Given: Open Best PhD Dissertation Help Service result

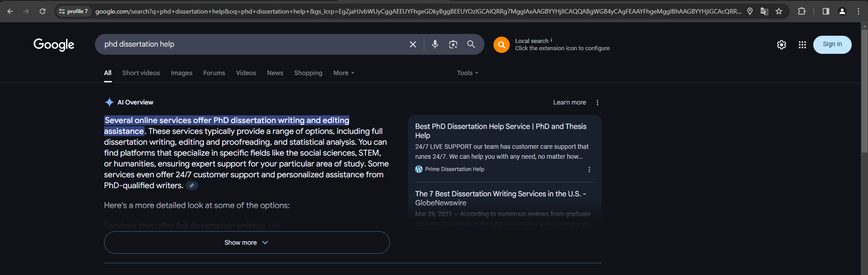Looking at the screenshot, I should (x=501, y=131).
